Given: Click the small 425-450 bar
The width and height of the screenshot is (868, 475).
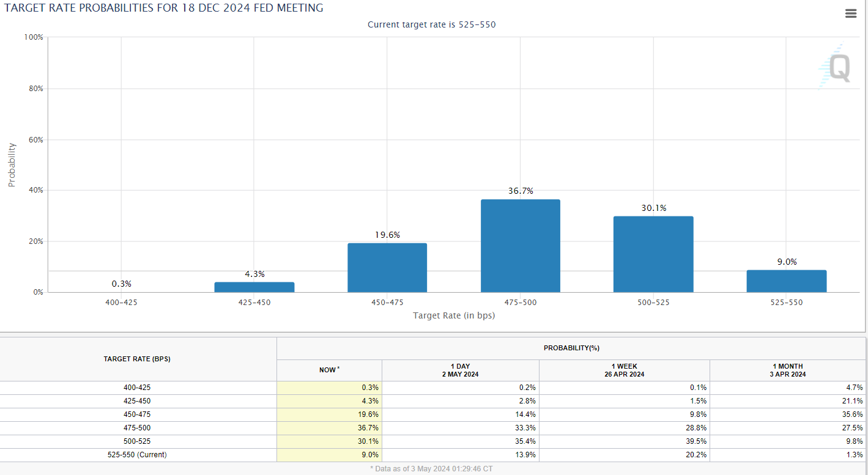Looking at the screenshot, I should (x=254, y=287).
